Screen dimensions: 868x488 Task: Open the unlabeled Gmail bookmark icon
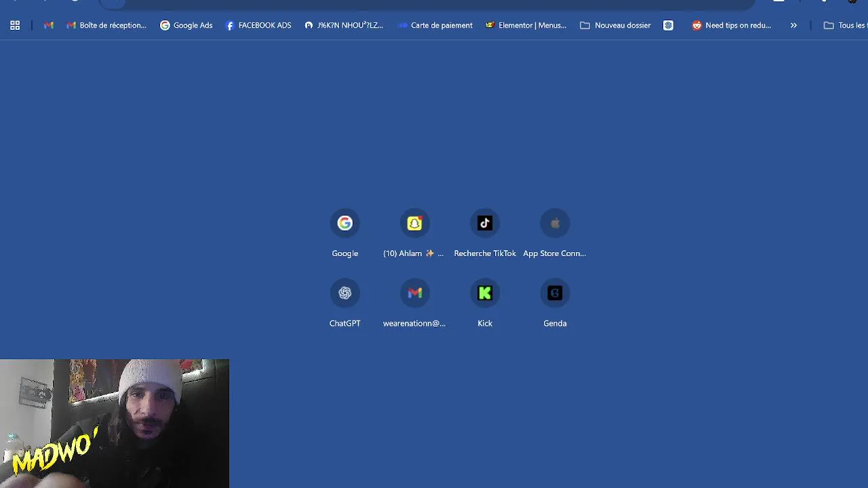[49, 25]
